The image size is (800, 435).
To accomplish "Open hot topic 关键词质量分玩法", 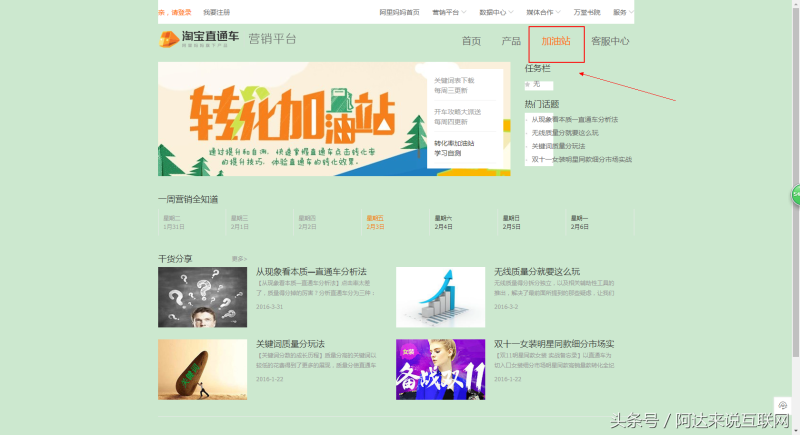I will 558,146.
